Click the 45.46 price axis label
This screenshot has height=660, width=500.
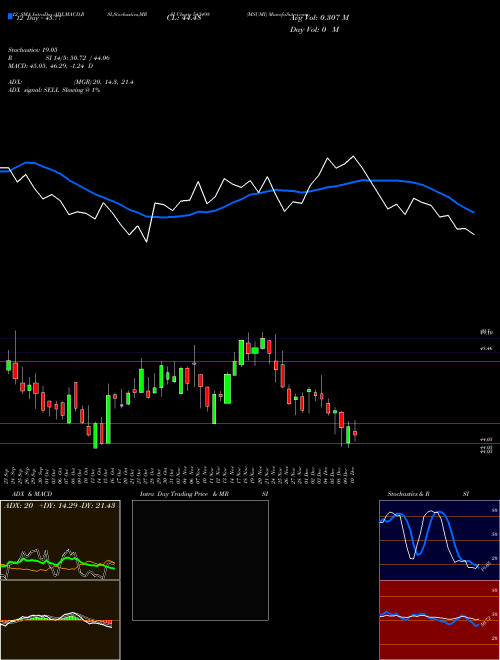point(486,348)
